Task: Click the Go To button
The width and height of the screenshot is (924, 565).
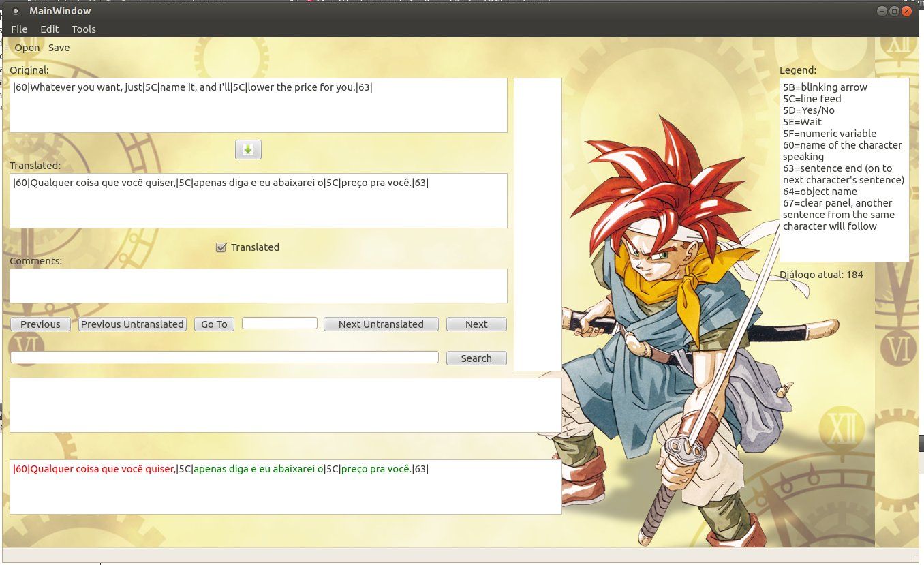Action: coord(214,324)
